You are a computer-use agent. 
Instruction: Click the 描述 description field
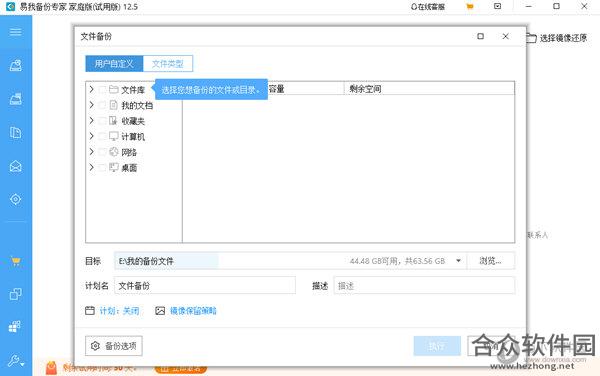[424, 285]
